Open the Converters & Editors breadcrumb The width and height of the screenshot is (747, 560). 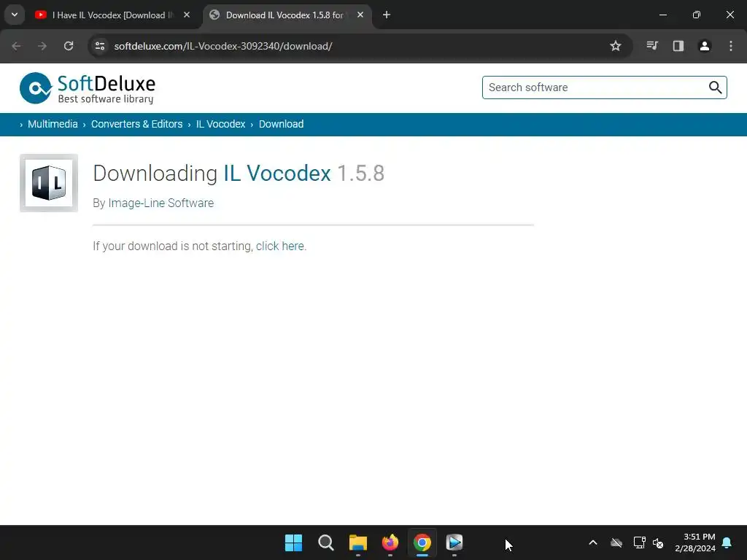136,124
